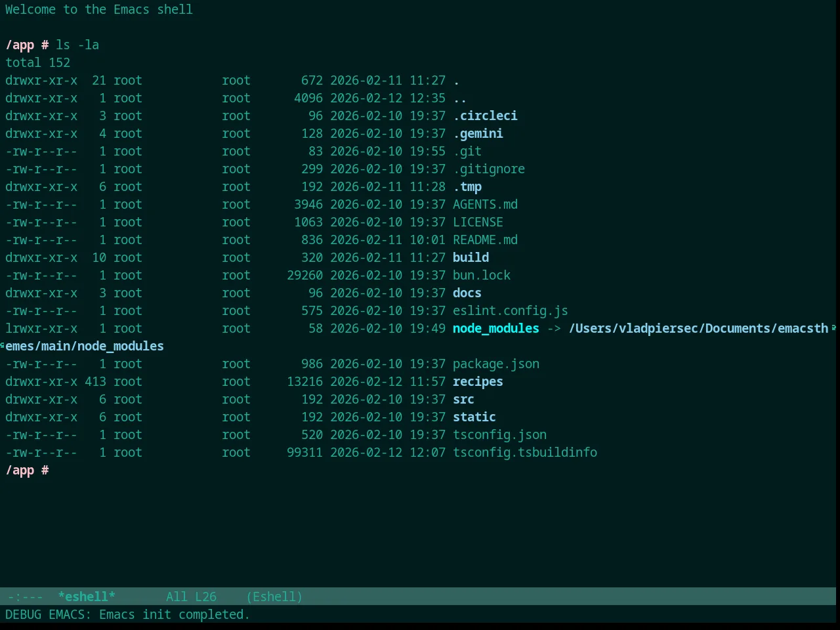The width and height of the screenshot is (840, 630).
Task: Click the .gemini directory name
Action: point(478,133)
